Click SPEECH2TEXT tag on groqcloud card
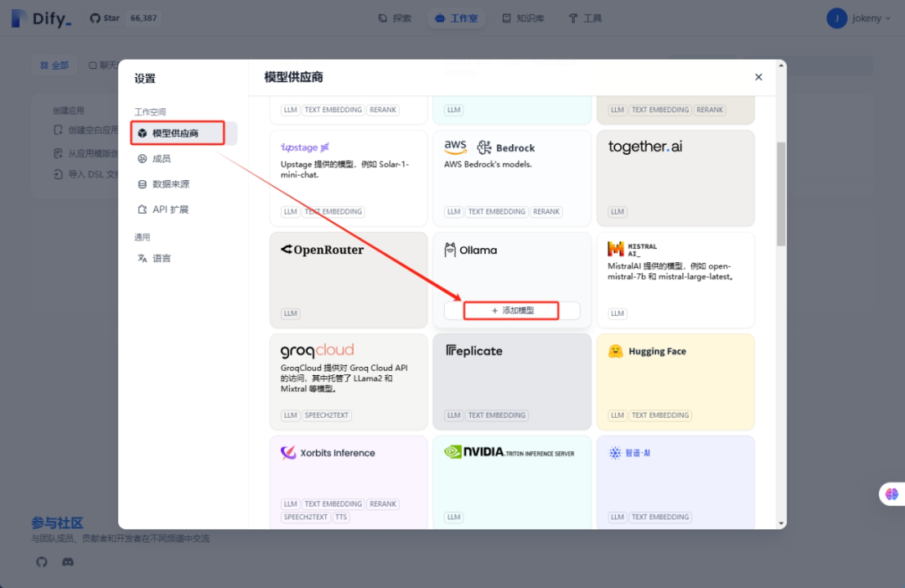The width and height of the screenshot is (905, 588). [x=326, y=415]
